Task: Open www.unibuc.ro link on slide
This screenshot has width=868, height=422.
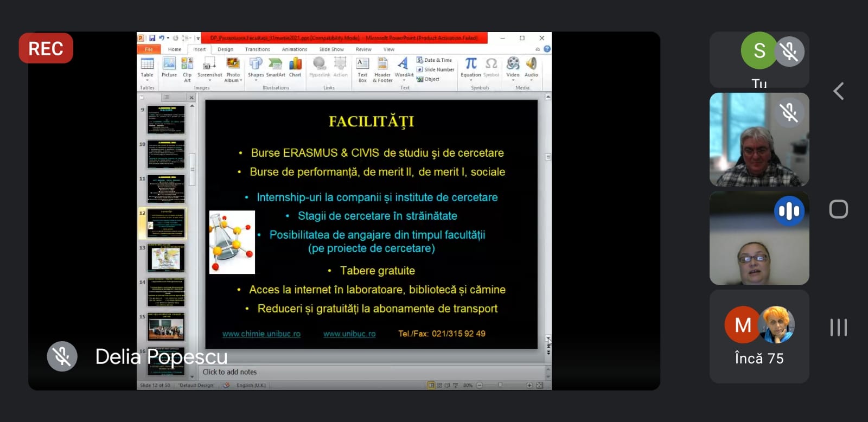Action: pyautogui.click(x=349, y=334)
